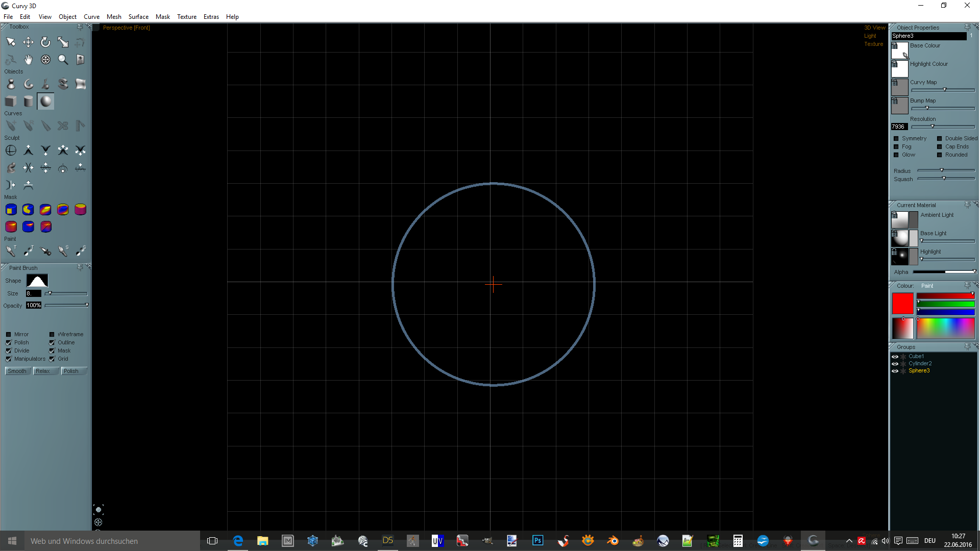Click the Polish button
The image size is (980, 551).
point(74,371)
